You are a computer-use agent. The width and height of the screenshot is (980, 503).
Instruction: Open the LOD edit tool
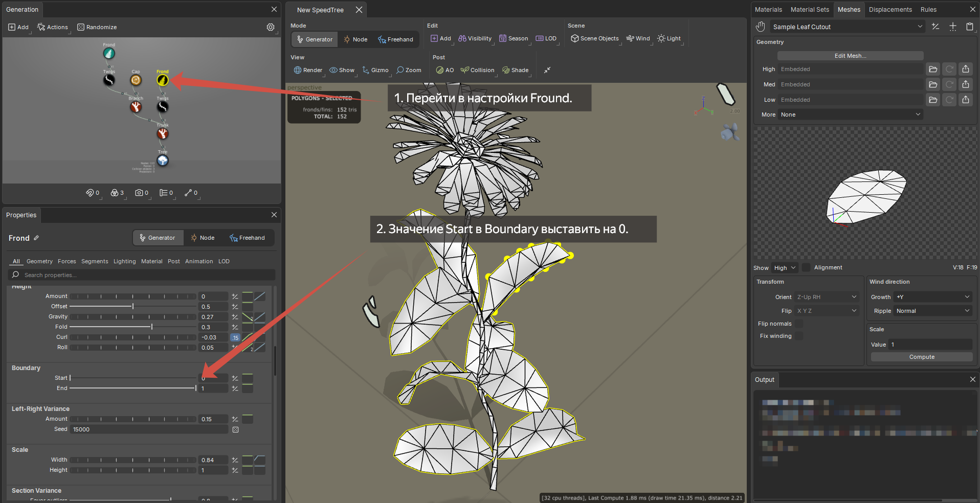[x=546, y=38]
